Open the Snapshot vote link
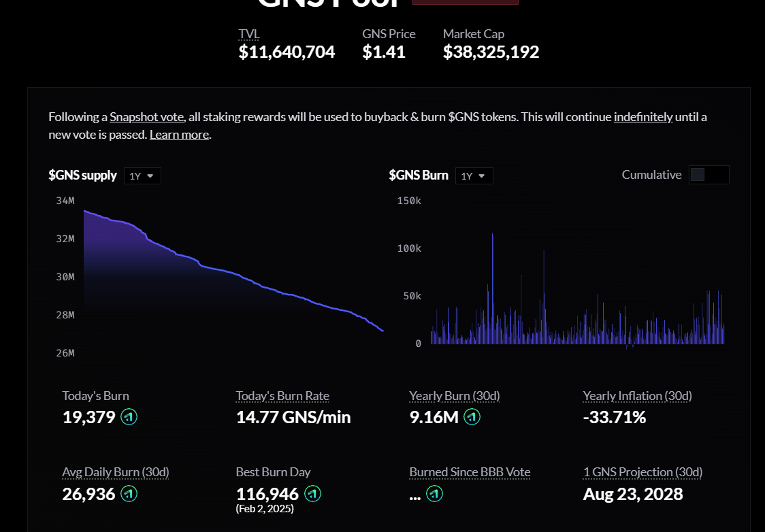 146,117
